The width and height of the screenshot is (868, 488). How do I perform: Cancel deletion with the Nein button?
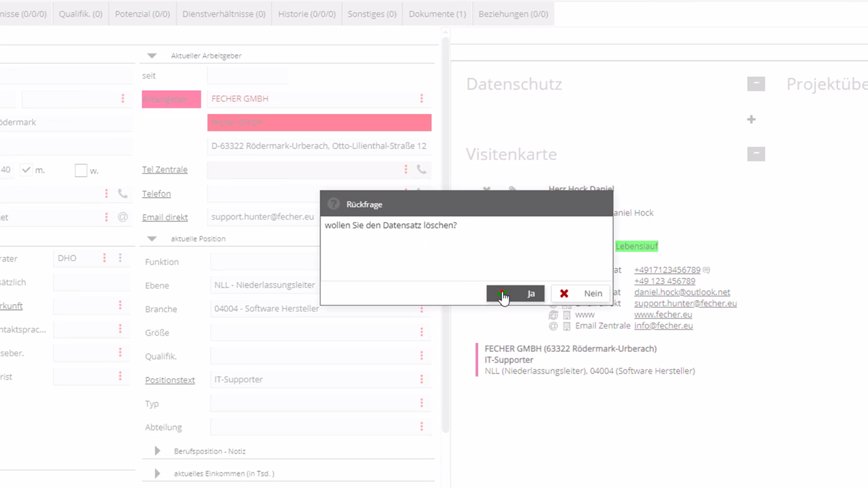pyautogui.click(x=580, y=293)
